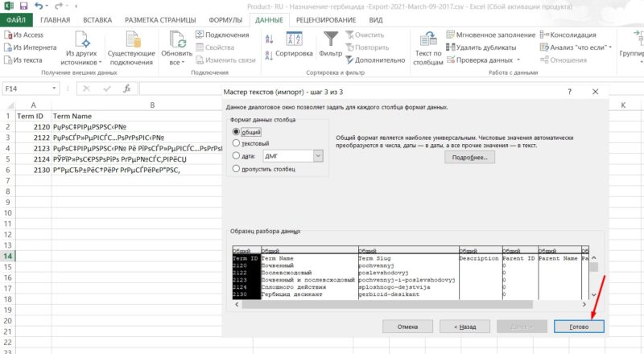
Task: Click the Подробнее... button
Action: click(469, 157)
